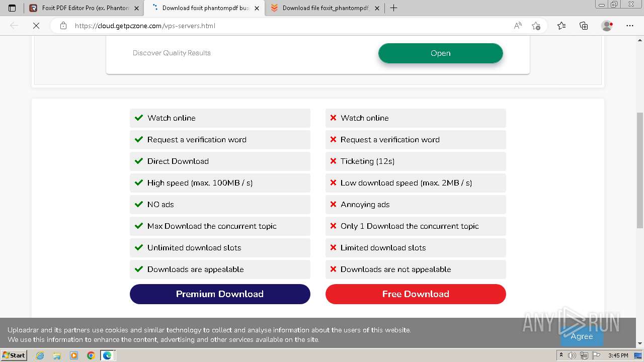Click the 'Annoying ads' row

pyautogui.click(x=416, y=205)
